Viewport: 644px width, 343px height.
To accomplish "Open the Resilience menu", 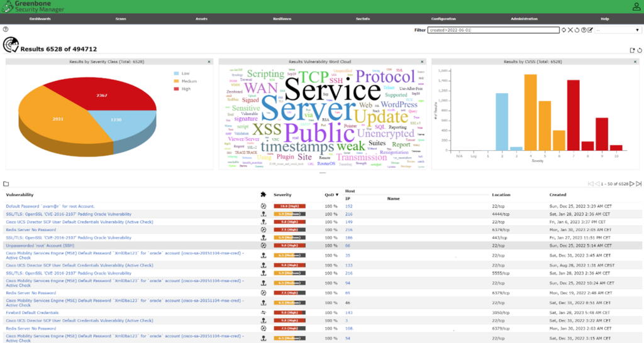I will (282, 19).
